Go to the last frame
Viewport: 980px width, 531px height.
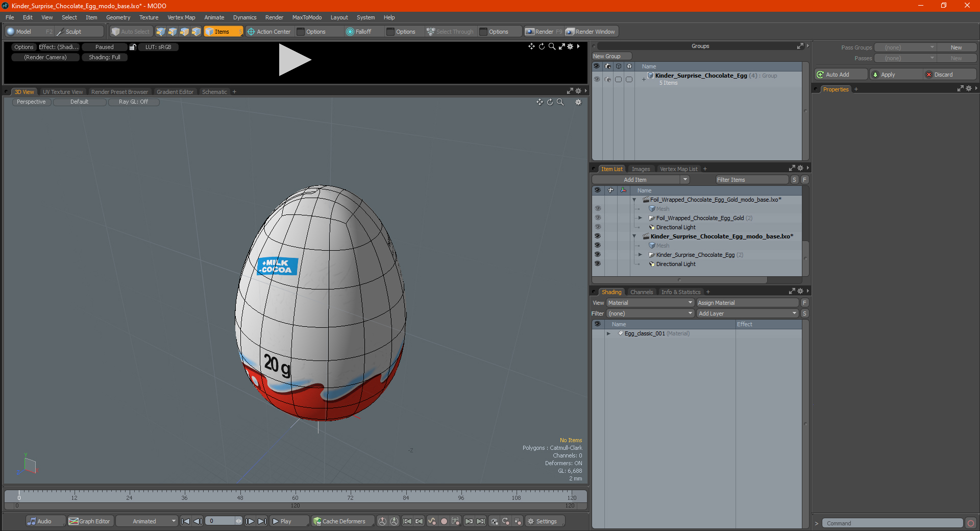[262, 521]
